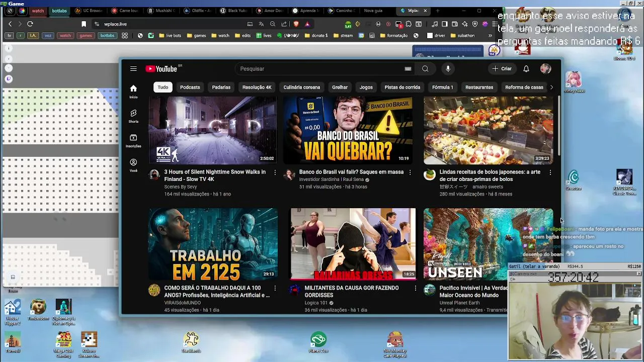Image resolution: width=644 pixels, height=362 pixels.
Task: Open Inscrições in the YouTube sidebar
Action: coord(133,141)
